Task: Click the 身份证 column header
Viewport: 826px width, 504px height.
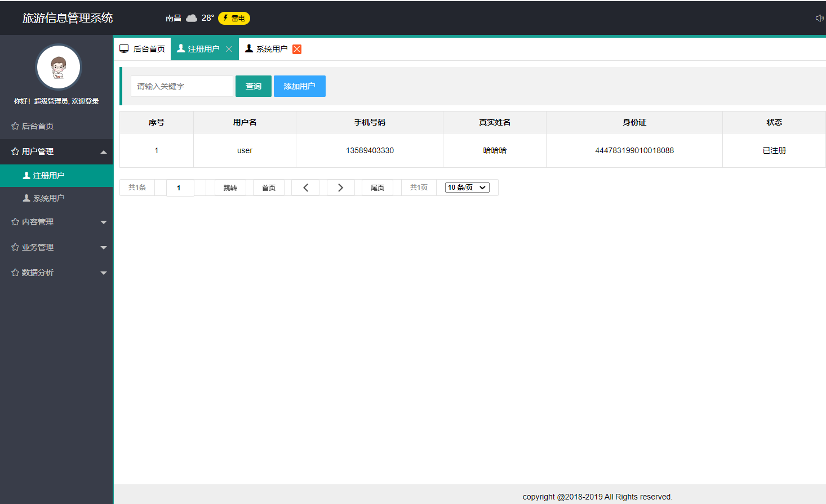Action: coord(634,122)
